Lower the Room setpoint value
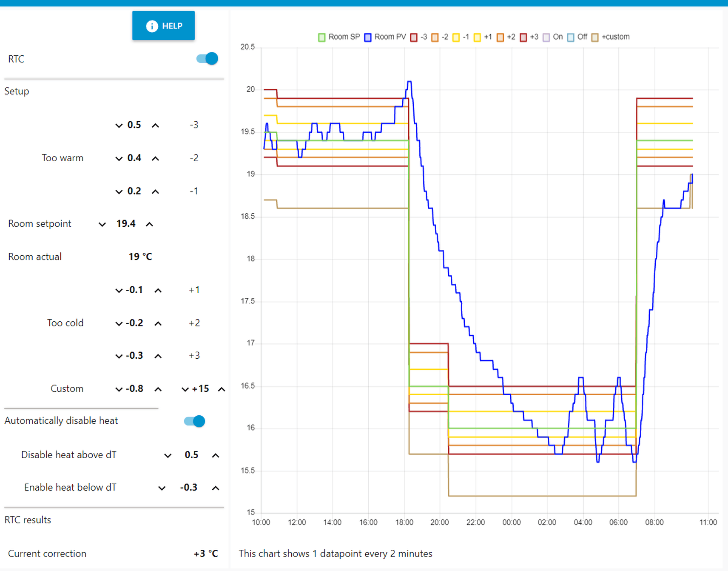The height and width of the screenshot is (571, 728). click(102, 224)
